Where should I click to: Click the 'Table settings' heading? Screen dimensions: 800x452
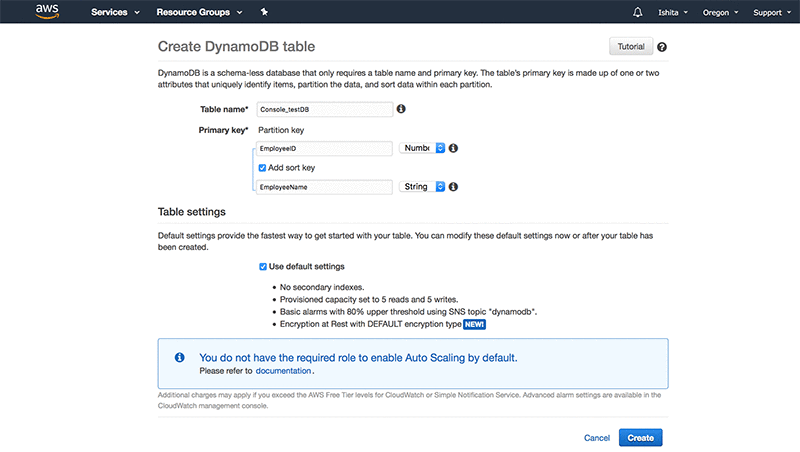pyautogui.click(x=192, y=212)
